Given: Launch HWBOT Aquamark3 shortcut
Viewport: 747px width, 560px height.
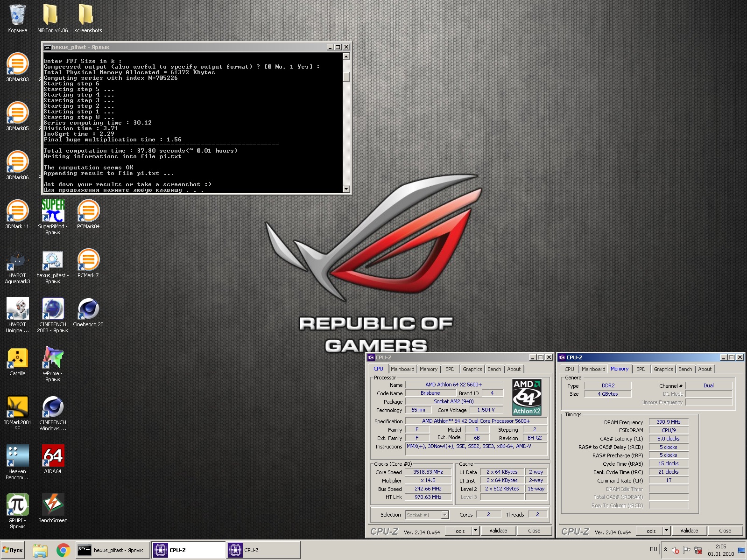Looking at the screenshot, I should 17,267.
